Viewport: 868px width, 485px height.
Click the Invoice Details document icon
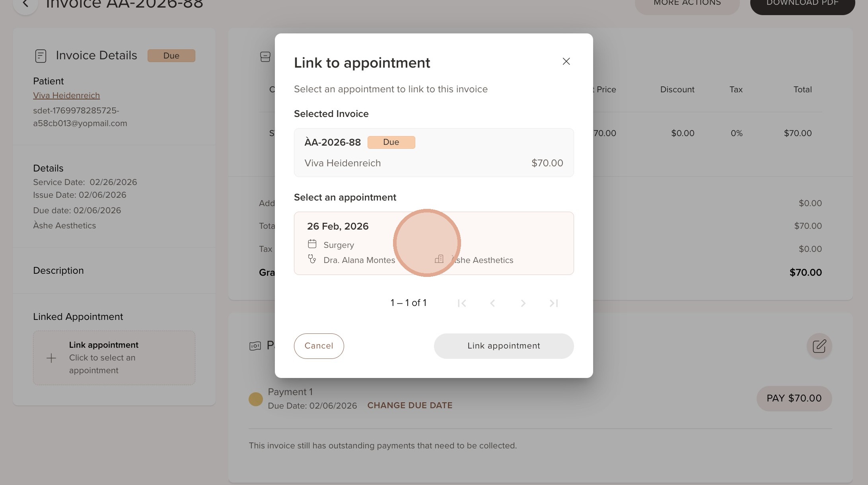[x=41, y=56]
